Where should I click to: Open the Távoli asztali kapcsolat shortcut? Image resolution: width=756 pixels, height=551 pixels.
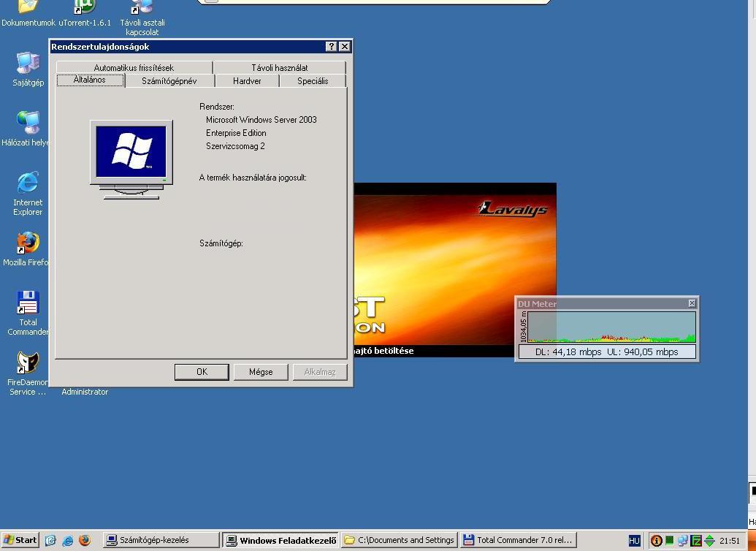coord(142,8)
